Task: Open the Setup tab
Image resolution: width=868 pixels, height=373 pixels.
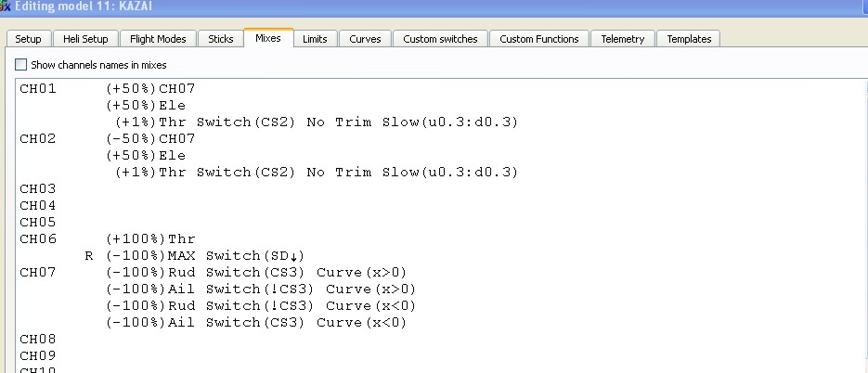Action: point(28,39)
